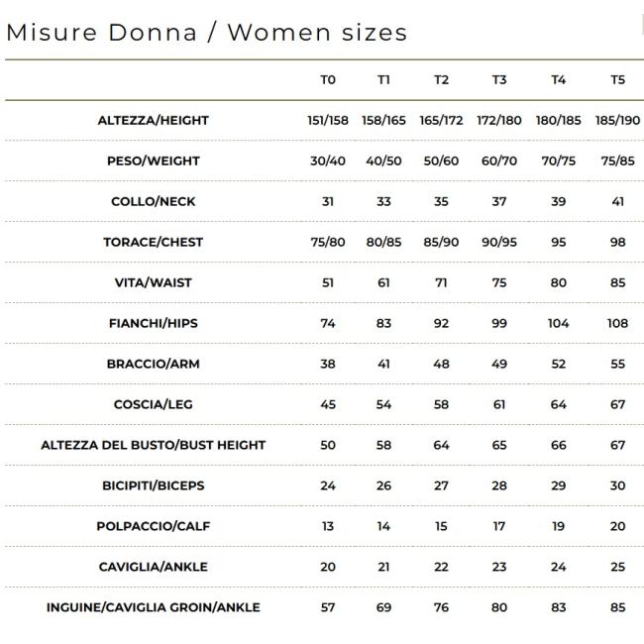Click the Misure Donna / Women sizes heading
The image size is (644, 644).
point(207,32)
